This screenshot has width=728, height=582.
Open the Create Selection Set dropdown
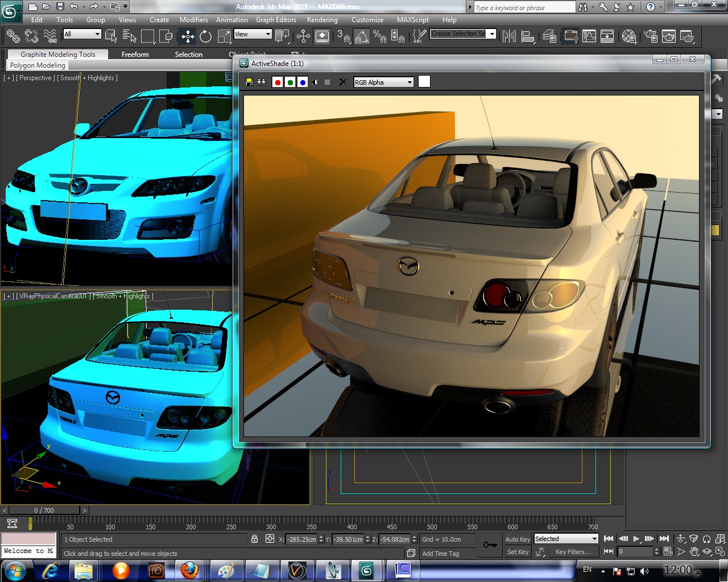click(x=463, y=34)
